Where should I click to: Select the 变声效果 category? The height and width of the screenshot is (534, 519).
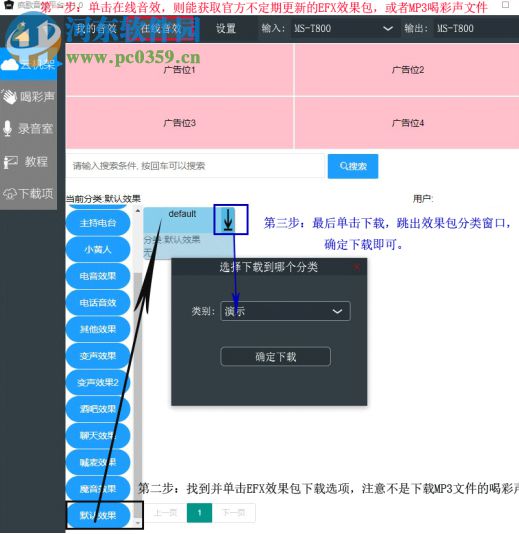tap(98, 356)
